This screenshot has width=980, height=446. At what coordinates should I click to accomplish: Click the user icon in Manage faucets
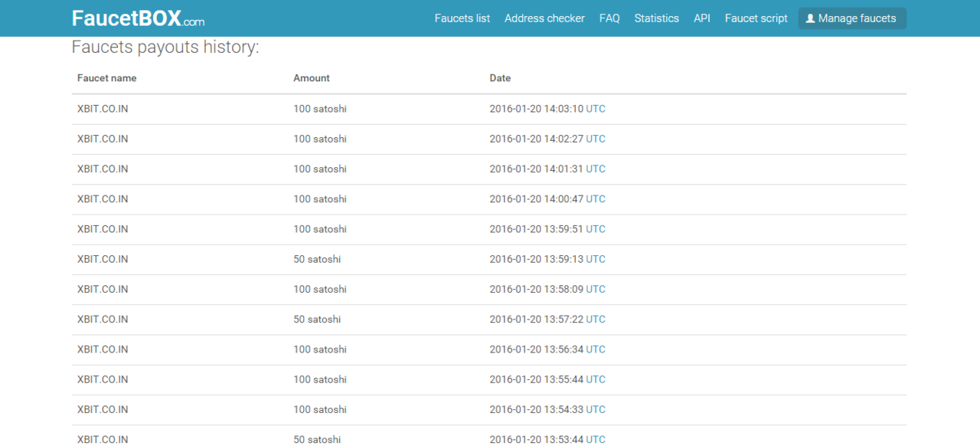[810, 18]
